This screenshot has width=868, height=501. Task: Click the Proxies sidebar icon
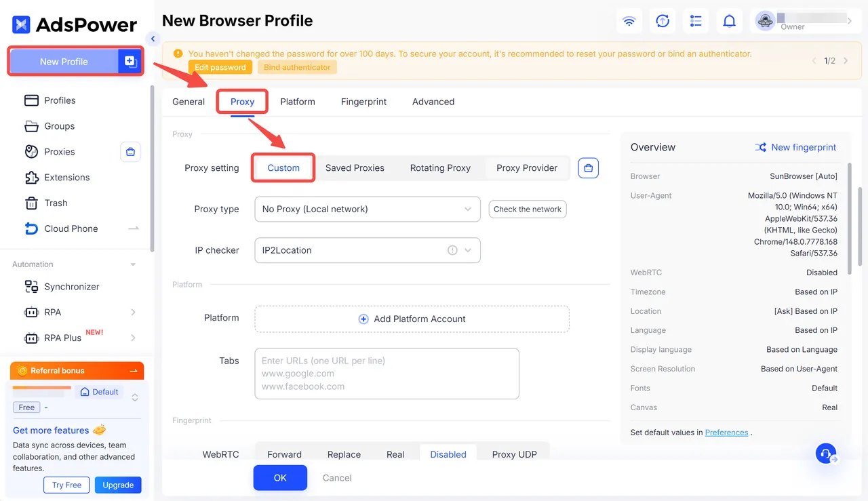[x=31, y=152]
